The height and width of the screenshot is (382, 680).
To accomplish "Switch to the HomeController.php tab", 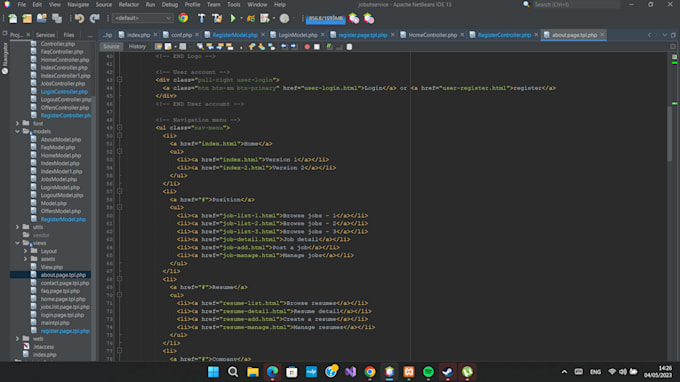I will coord(433,35).
